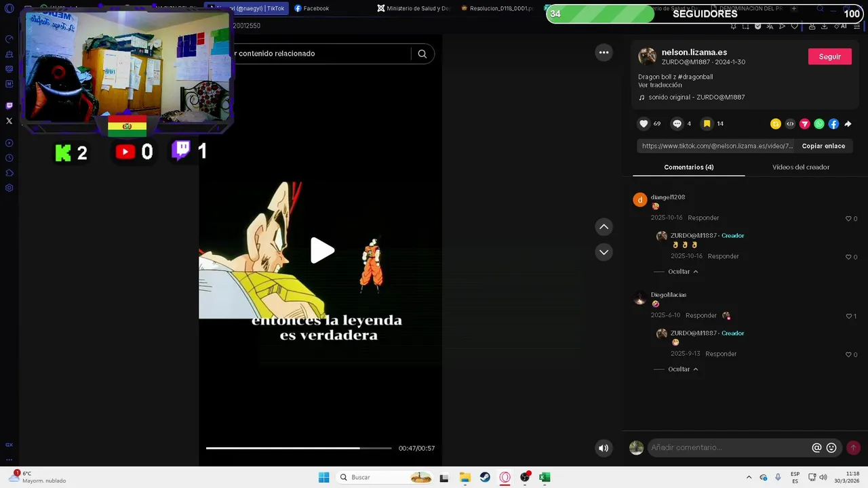Mute the video with the speaker button
The width and height of the screenshot is (868, 488).
(x=604, y=448)
